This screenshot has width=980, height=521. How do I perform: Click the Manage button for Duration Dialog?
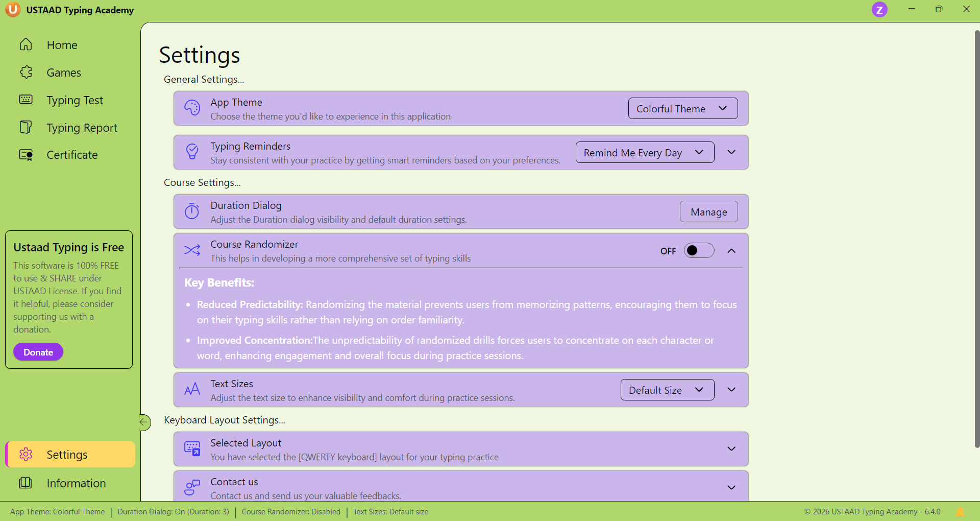708,211
